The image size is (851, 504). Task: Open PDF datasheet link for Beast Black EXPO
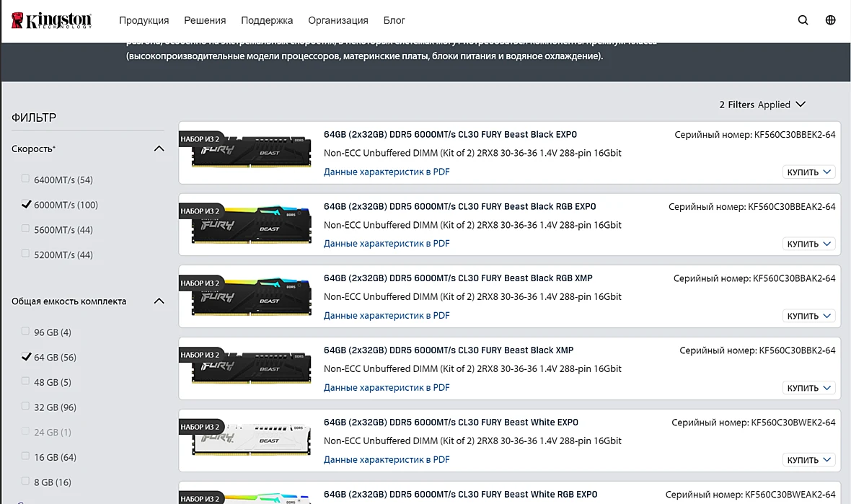tap(387, 172)
